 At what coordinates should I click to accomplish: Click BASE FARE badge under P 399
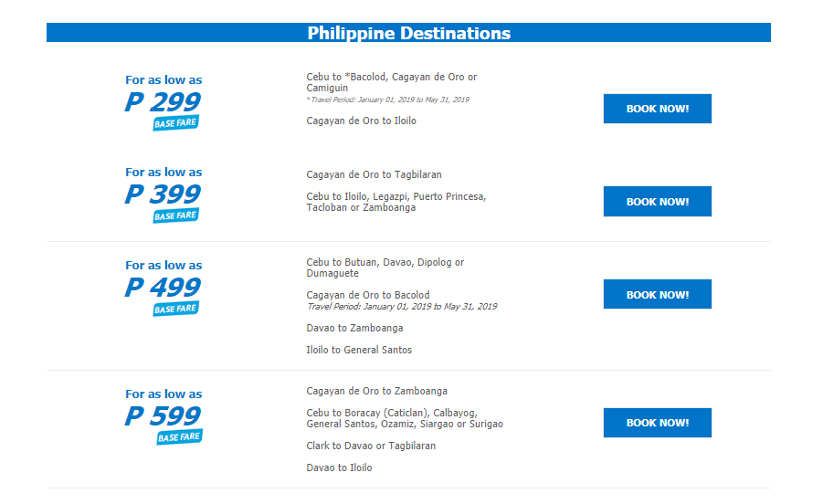[x=175, y=215]
